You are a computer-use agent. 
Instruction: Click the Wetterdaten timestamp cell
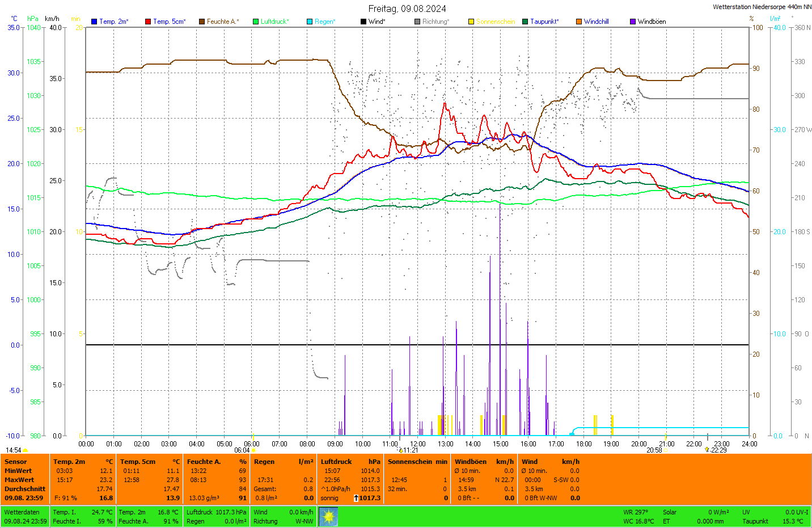point(25,516)
